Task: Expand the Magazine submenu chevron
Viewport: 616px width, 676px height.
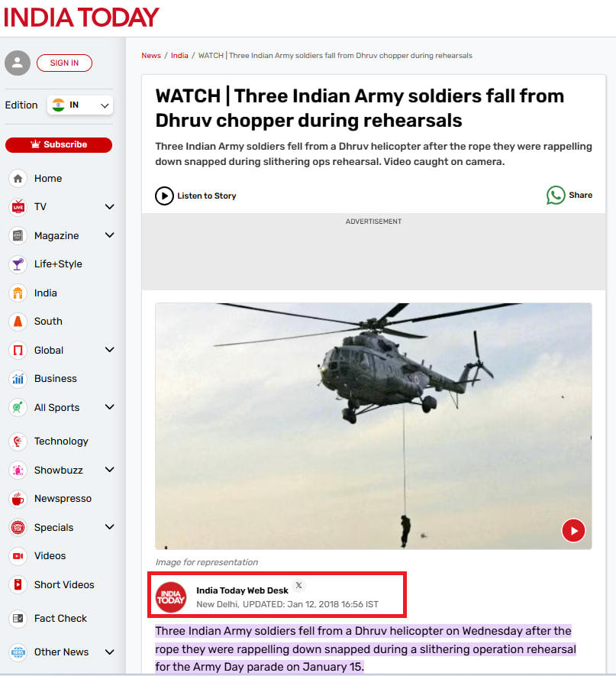Action: point(109,235)
